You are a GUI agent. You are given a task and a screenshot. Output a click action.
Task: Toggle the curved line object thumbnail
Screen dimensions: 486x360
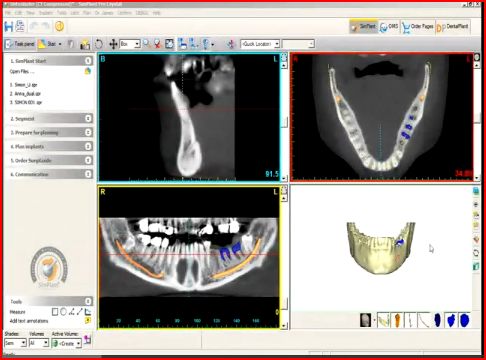tap(424, 320)
